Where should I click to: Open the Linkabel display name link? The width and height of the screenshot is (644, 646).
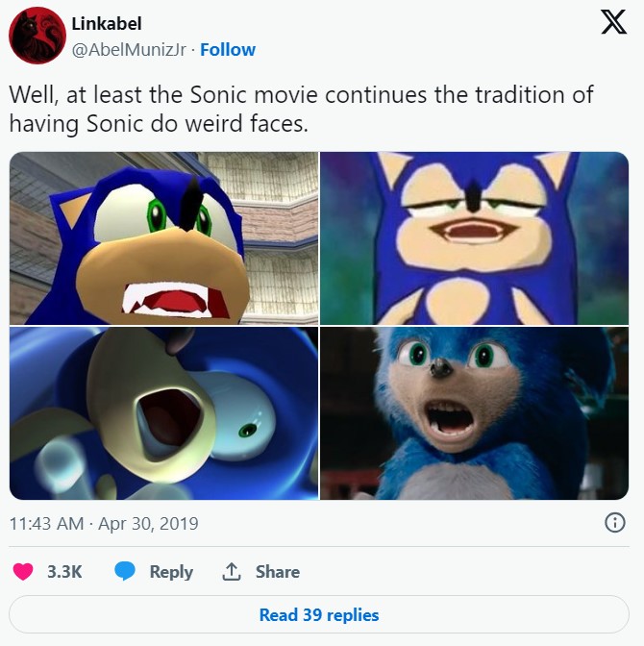point(106,24)
